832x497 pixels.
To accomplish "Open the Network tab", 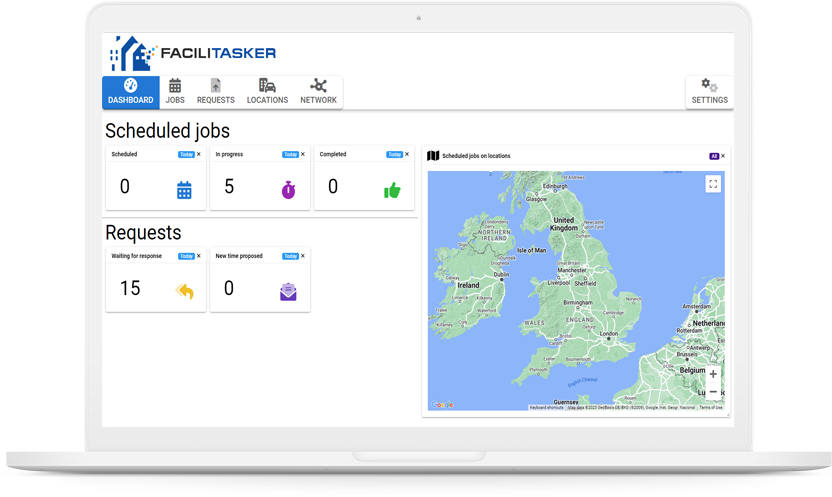I will (x=318, y=91).
